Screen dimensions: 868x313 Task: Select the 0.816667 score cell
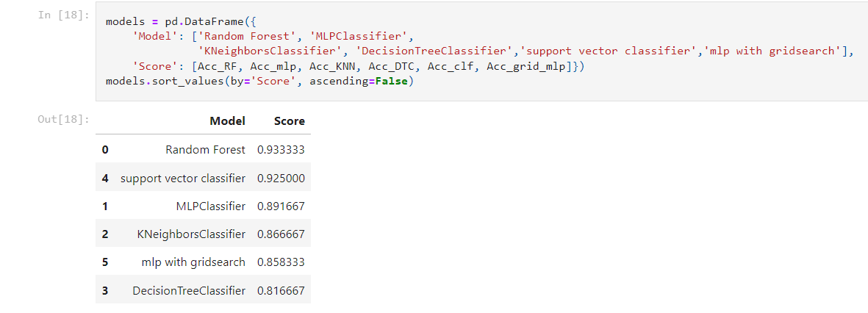[x=281, y=291]
